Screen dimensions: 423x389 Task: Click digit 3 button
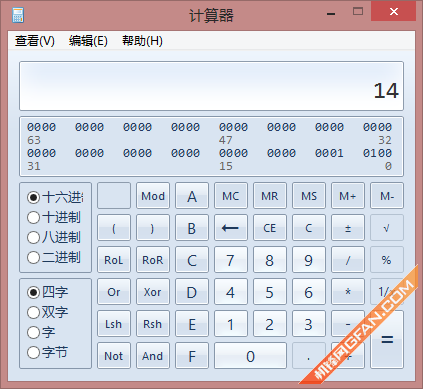click(309, 324)
